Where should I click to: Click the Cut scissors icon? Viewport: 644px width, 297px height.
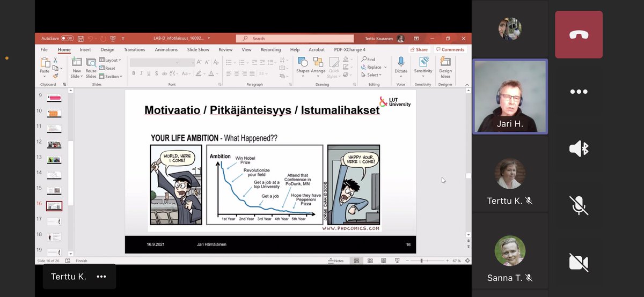coord(55,60)
